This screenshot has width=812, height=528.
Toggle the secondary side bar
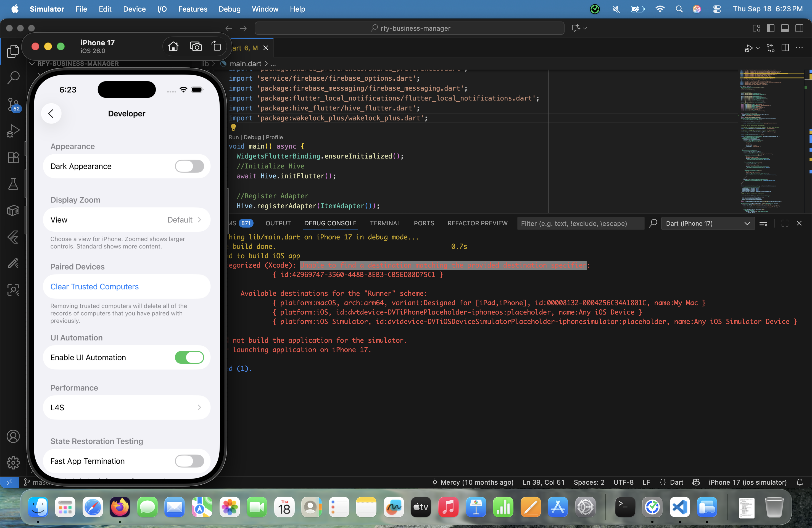(x=799, y=28)
